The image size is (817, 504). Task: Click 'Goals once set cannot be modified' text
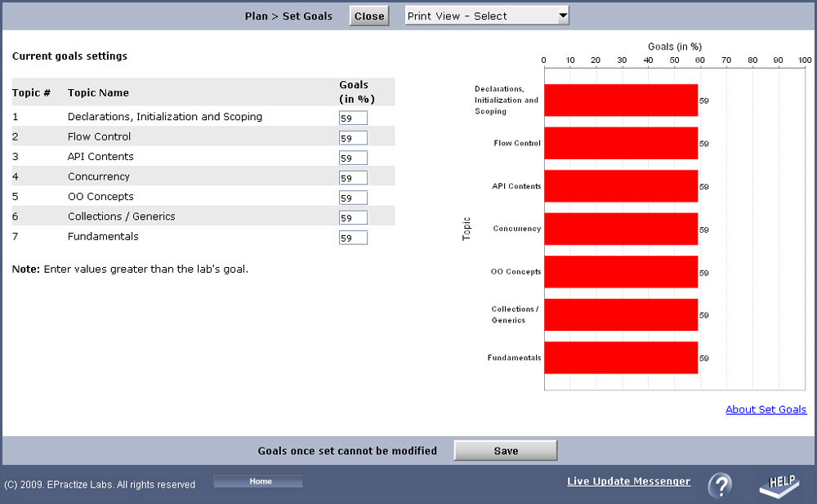[x=347, y=451]
